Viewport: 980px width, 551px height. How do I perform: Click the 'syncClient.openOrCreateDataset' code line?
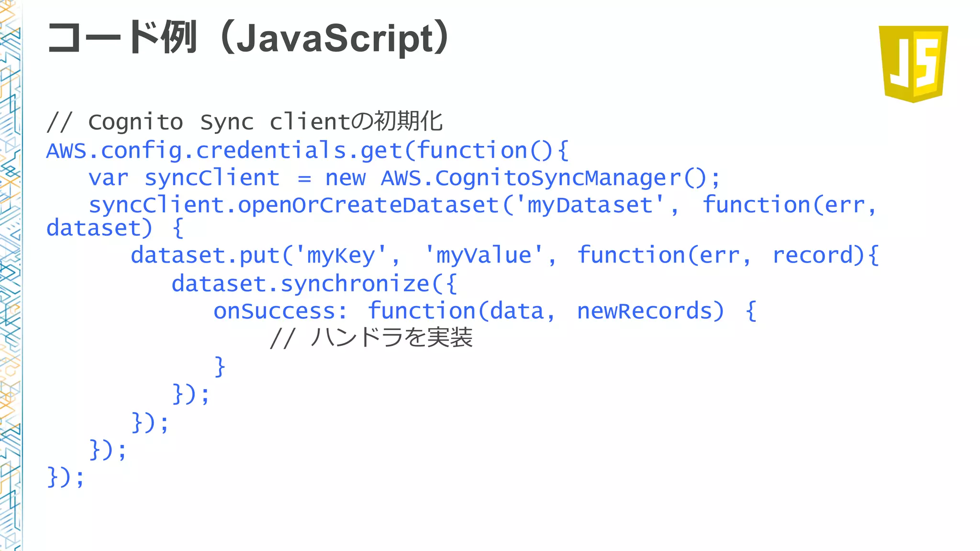[x=483, y=206]
